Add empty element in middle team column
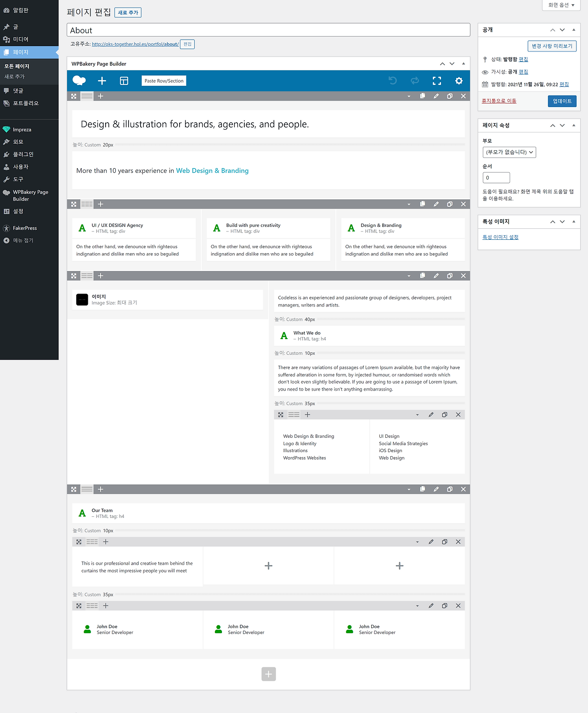The image size is (588, 713). (269, 566)
